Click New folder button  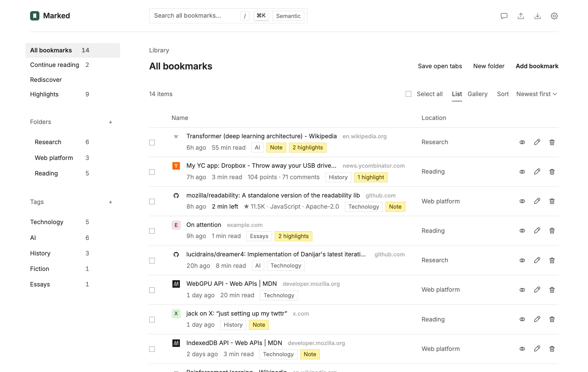[x=489, y=66]
